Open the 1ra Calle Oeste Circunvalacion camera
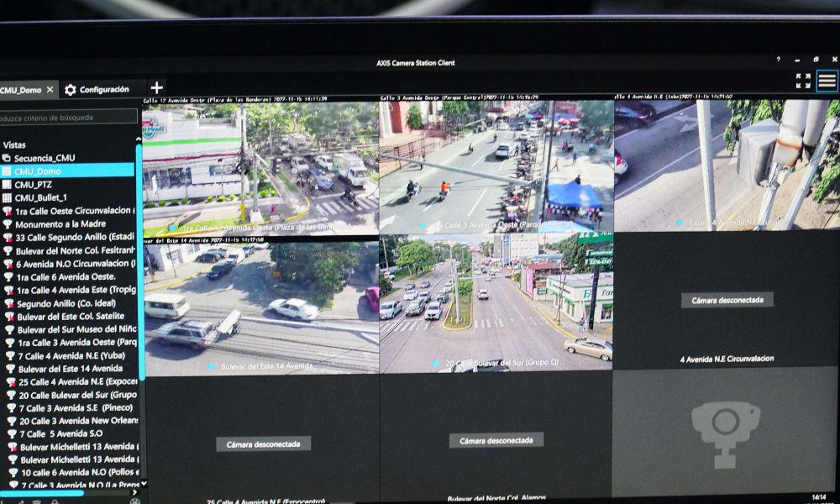Screen dimensions: 840x504 pos(67,212)
